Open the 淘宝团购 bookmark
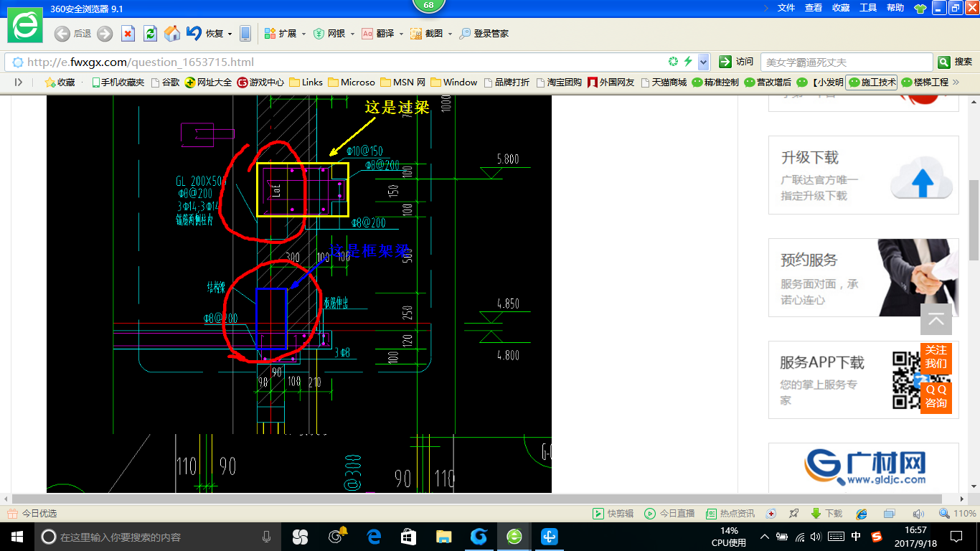Image resolution: width=980 pixels, height=551 pixels. 559,83
